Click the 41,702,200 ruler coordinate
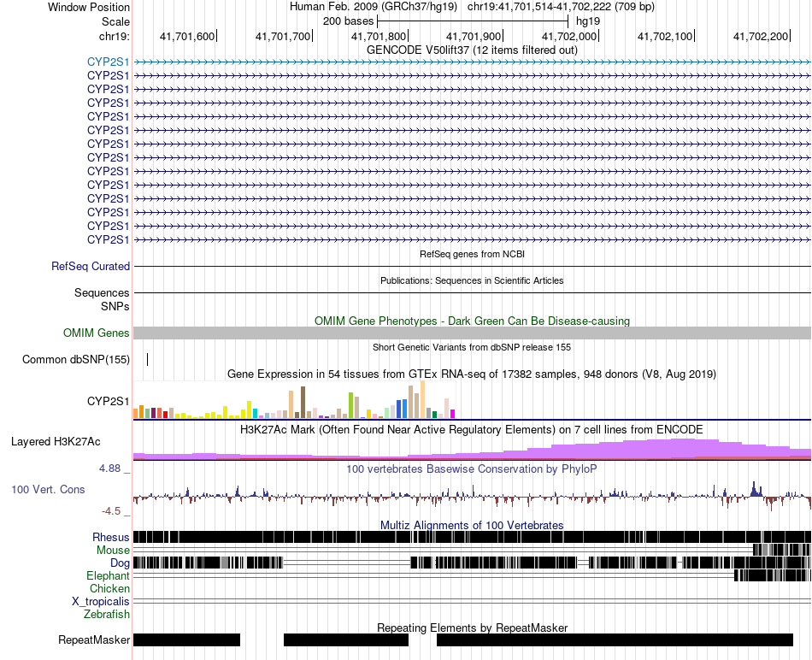812x660 pixels. 761,36
